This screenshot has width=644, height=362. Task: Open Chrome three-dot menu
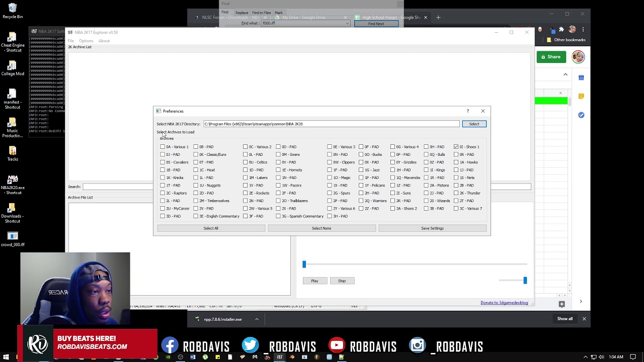point(583,29)
